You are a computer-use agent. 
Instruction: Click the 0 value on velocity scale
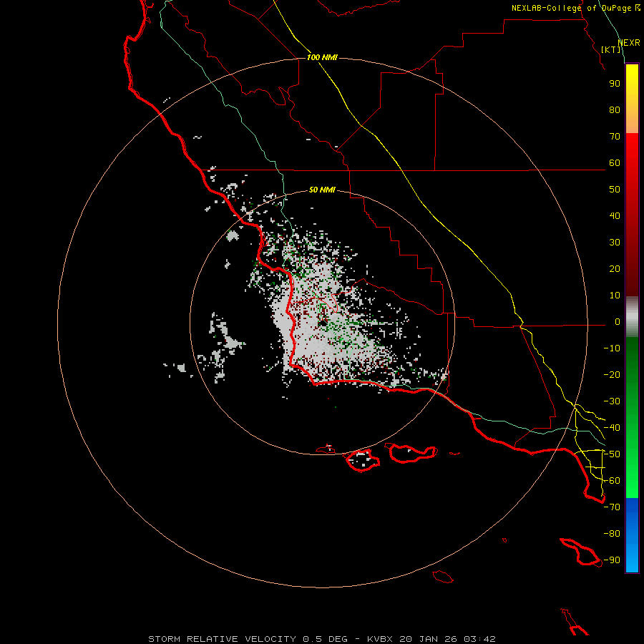[x=618, y=322]
